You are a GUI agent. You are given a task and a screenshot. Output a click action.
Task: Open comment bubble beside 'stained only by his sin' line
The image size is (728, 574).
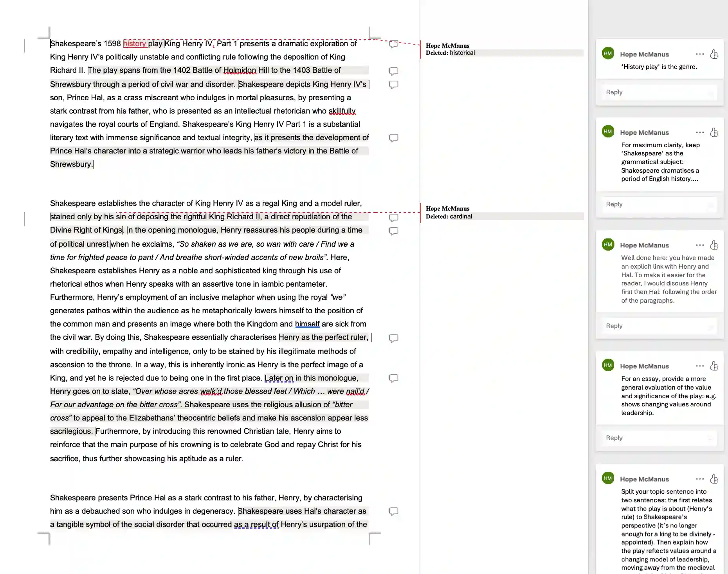[x=394, y=217]
